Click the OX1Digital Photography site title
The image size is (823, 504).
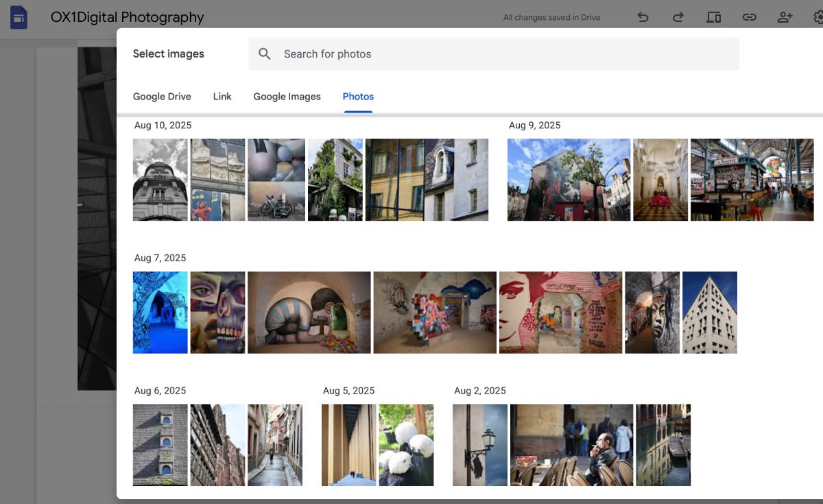(127, 17)
